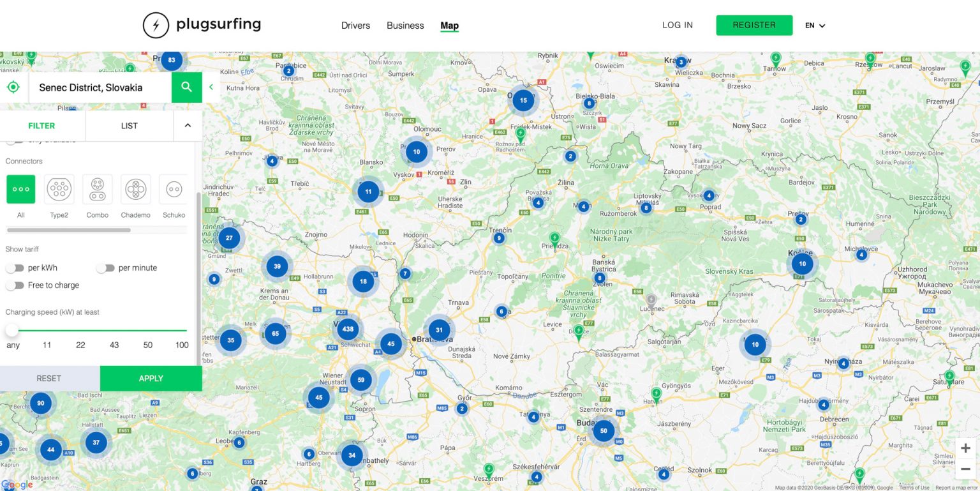Open the 438 station cluster near Vienna
The height and width of the screenshot is (491, 980).
348,329
